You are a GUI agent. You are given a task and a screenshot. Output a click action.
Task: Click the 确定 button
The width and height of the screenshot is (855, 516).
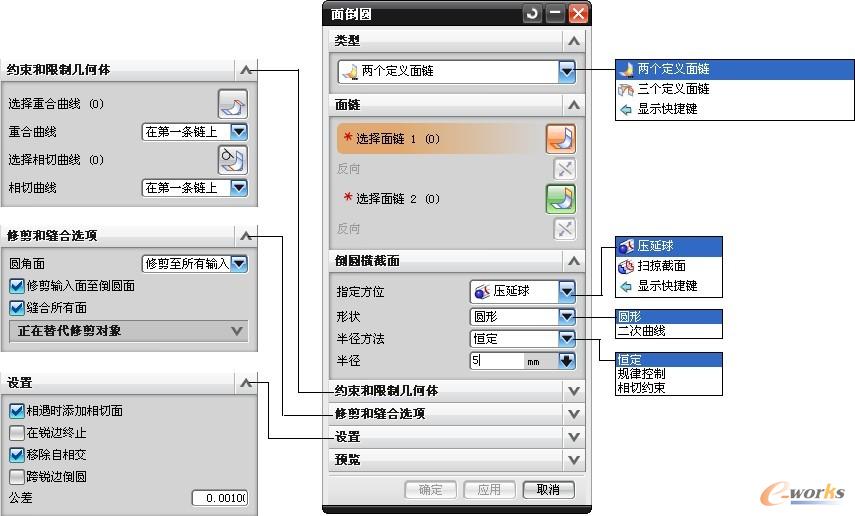pyautogui.click(x=430, y=490)
